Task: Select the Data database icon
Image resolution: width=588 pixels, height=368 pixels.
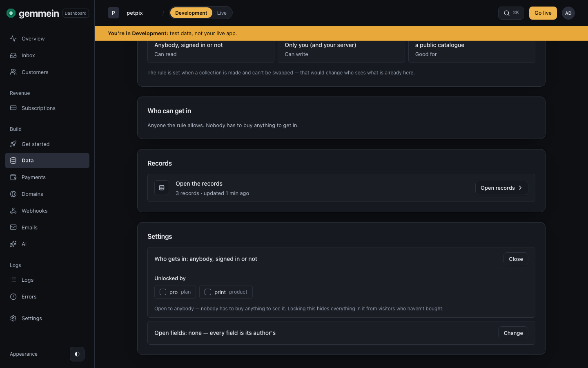Action: pos(13,160)
